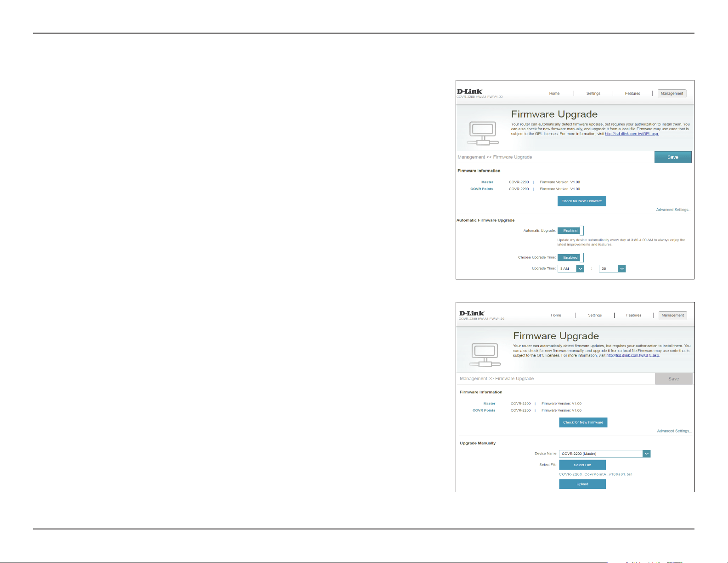Click Management >> Firmware Upgrade breadcrumb in lower screenshot

497,379
